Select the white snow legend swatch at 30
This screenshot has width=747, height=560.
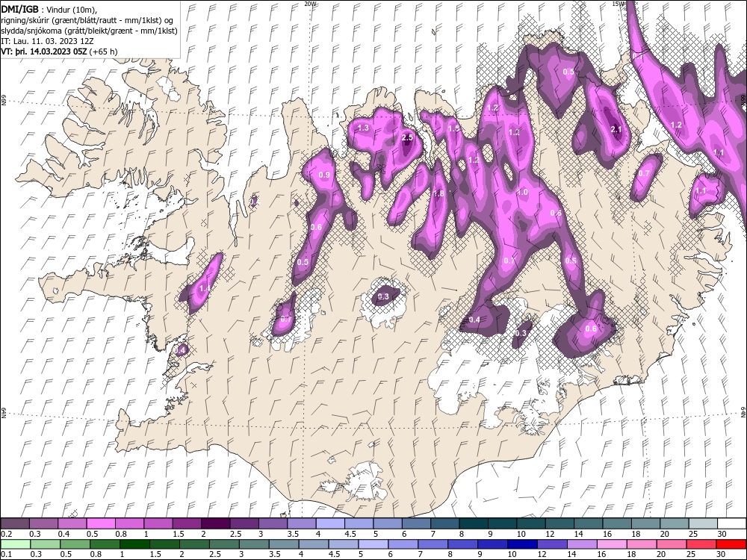732,524
